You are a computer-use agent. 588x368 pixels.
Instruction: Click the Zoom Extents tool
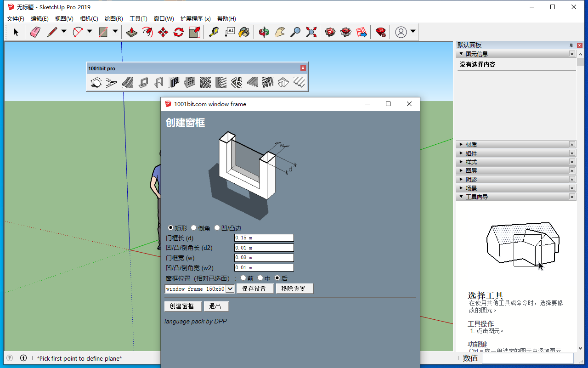tap(311, 32)
